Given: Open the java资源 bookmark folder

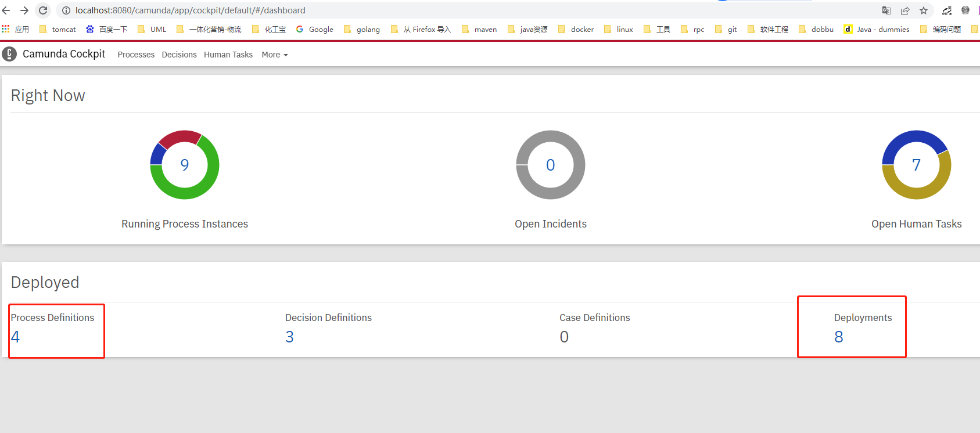Looking at the screenshot, I should coord(527,29).
